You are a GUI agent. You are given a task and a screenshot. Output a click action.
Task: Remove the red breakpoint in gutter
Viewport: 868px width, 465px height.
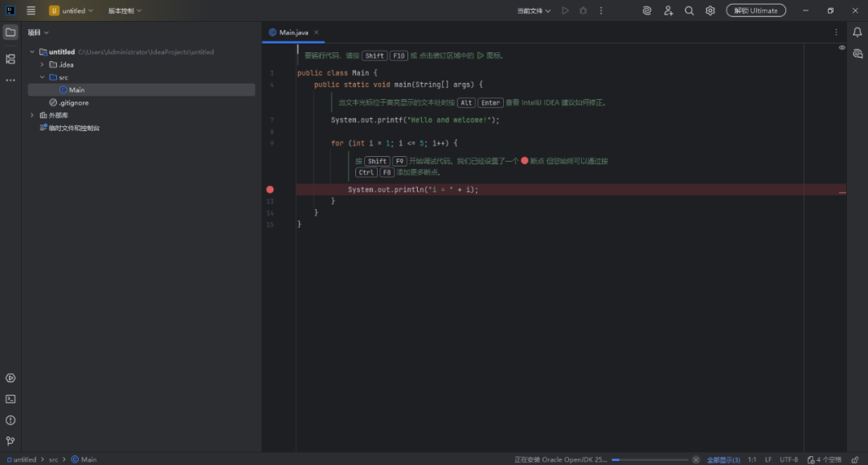pos(270,190)
